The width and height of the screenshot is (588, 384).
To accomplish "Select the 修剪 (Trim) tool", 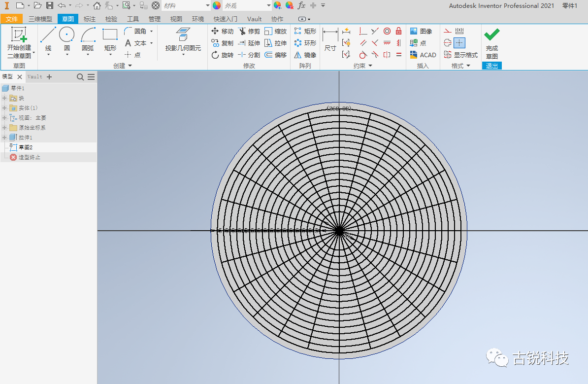I will [x=249, y=31].
